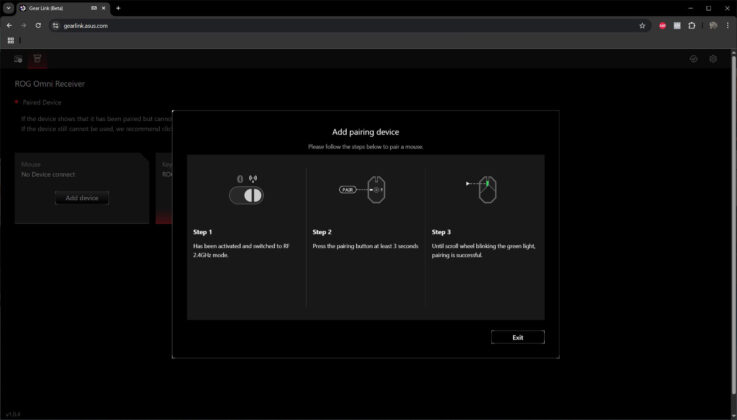The width and height of the screenshot is (737, 420).
Task: Bookmark this page with the star icon
Action: coord(642,26)
